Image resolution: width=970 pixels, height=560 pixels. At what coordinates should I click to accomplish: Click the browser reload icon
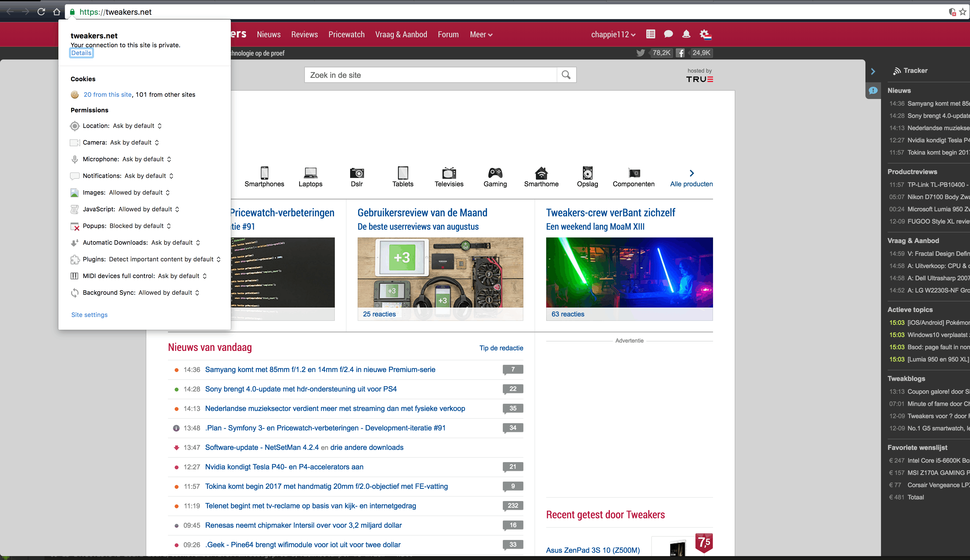click(x=41, y=12)
